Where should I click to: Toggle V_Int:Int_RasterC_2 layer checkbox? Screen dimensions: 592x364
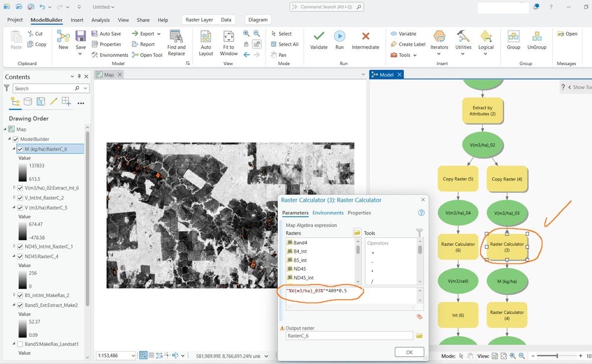pyautogui.click(x=20, y=198)
